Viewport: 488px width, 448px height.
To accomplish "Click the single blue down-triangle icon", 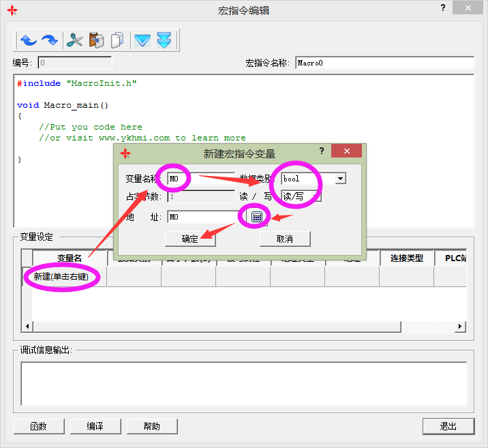I will click(142, 40).
